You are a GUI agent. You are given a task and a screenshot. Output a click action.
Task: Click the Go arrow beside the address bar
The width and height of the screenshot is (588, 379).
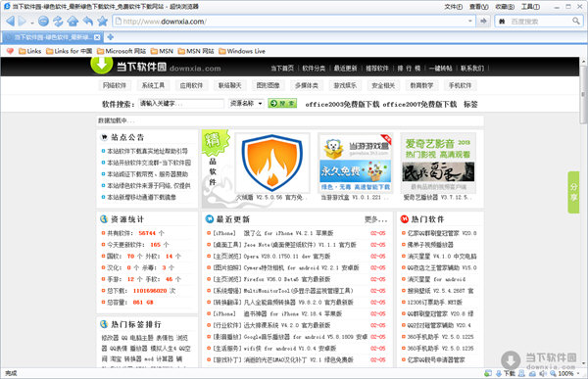click(483, 21)
